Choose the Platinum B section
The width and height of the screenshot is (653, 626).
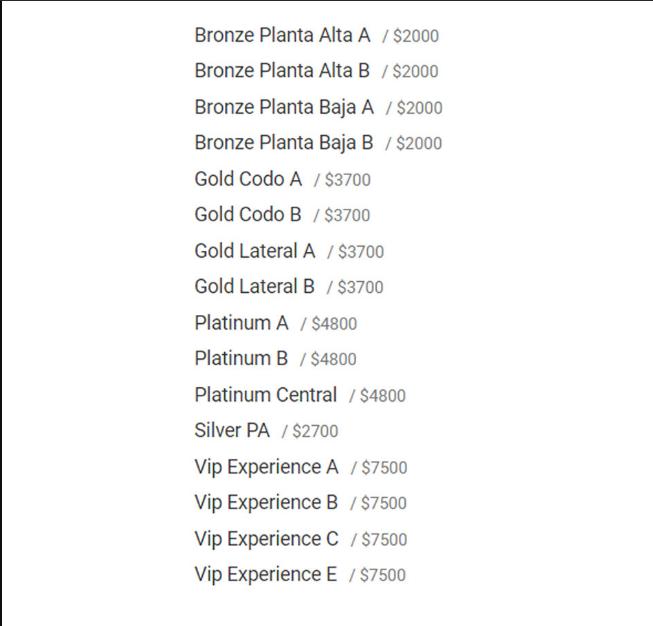pyautogui.click(x=241, y=359)
